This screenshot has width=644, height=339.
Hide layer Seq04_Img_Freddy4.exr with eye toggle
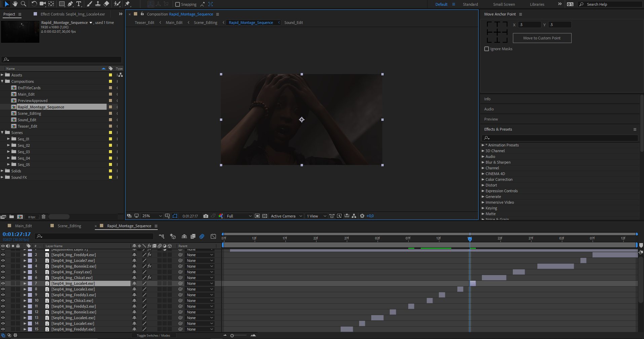(3, 255)
